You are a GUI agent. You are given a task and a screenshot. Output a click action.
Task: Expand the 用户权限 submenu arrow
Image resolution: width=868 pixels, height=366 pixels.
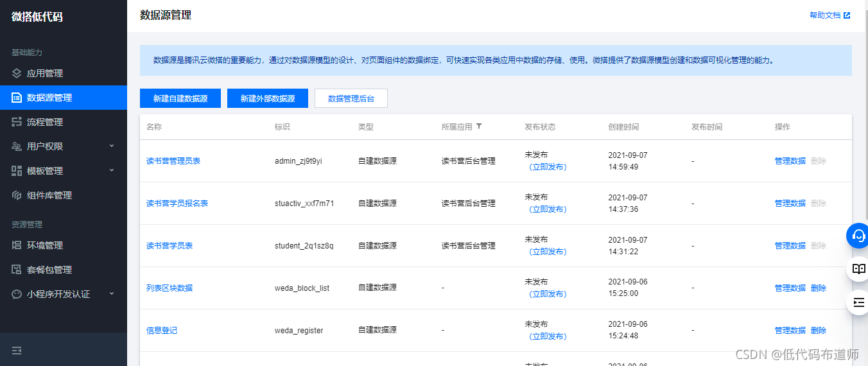(x=111, y=146)
